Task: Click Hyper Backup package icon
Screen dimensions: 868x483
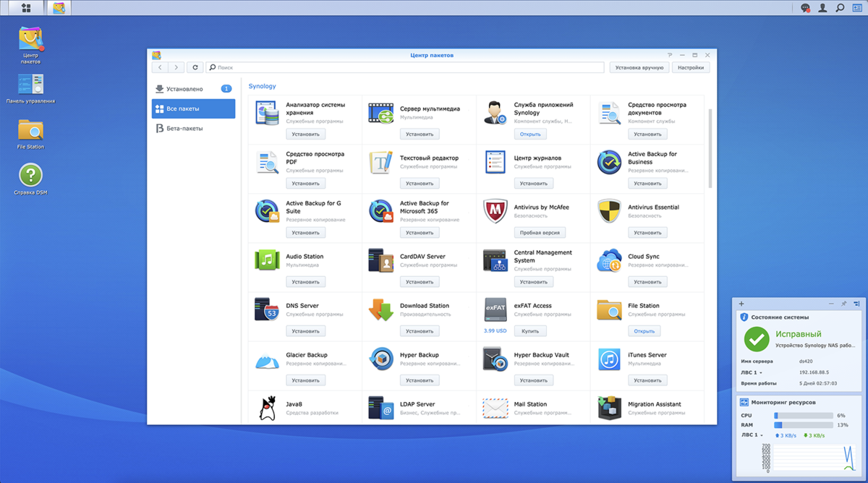Action: (381, 359)
